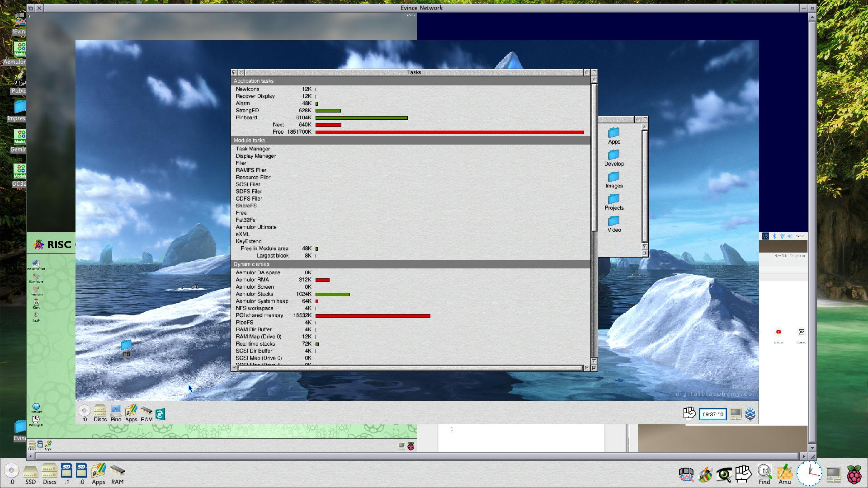Click the red Next memory bar
The height and width of the screenshot is (488, 868).
(328, 125)
